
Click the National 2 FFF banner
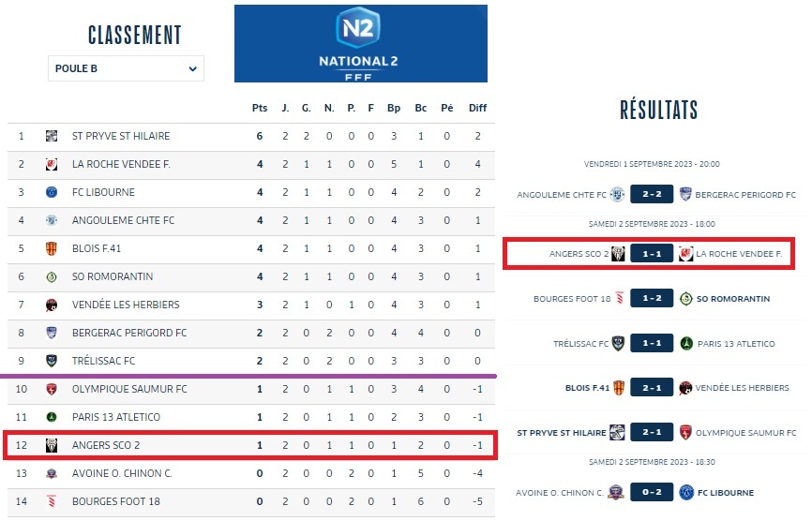click(361, 44)
